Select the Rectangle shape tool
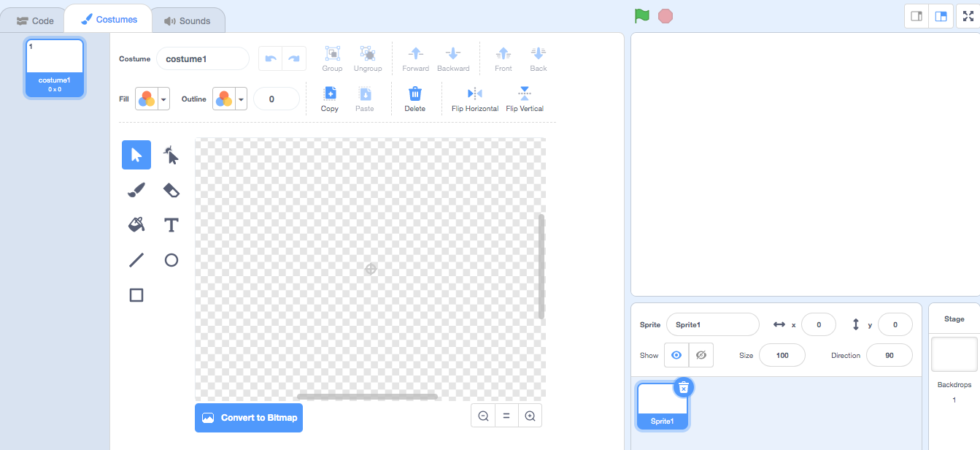 pyautogui.click(x=136, y=294)
